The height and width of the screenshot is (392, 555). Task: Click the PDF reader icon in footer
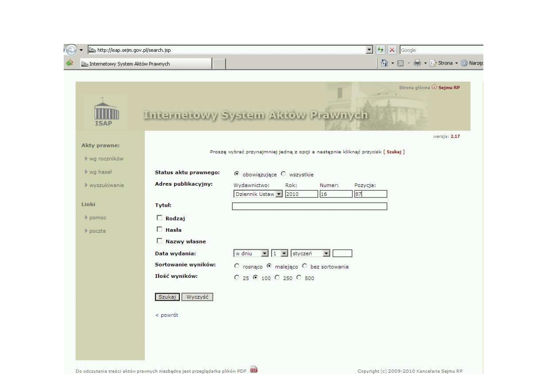point(253,369)
